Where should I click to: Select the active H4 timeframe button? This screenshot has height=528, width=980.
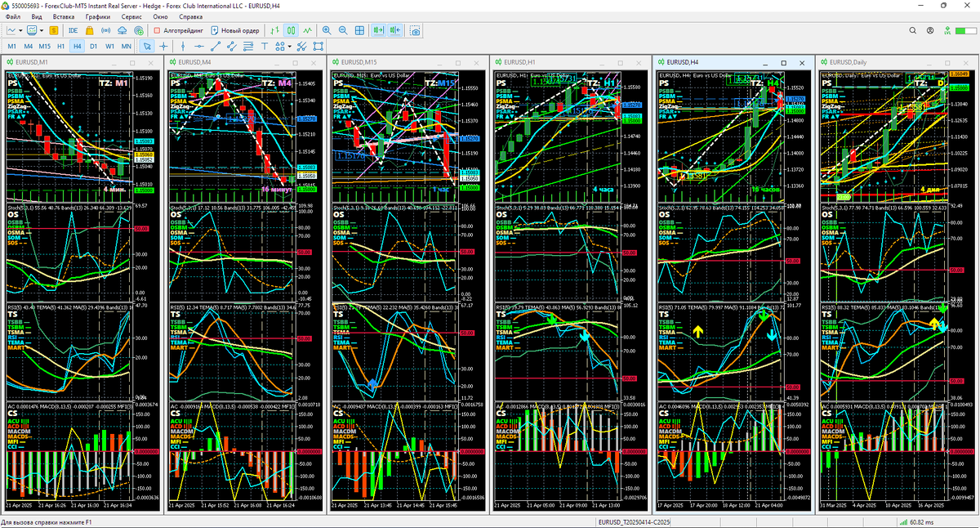78,47
